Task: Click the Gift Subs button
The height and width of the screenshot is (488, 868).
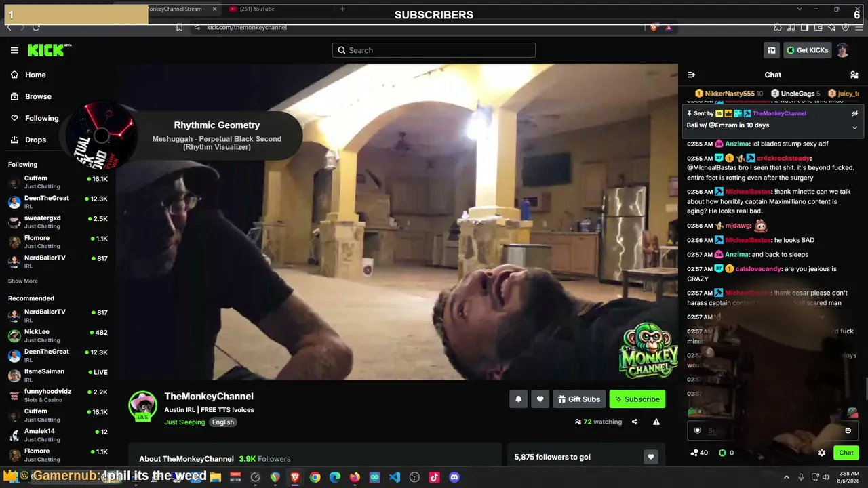Action: (x=579, y=399)
